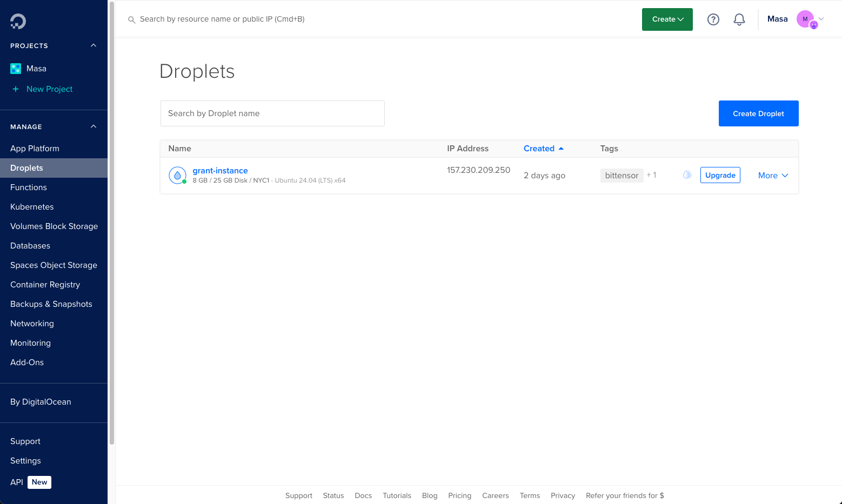Click the '2 days ago' created text

pos(544,176)
